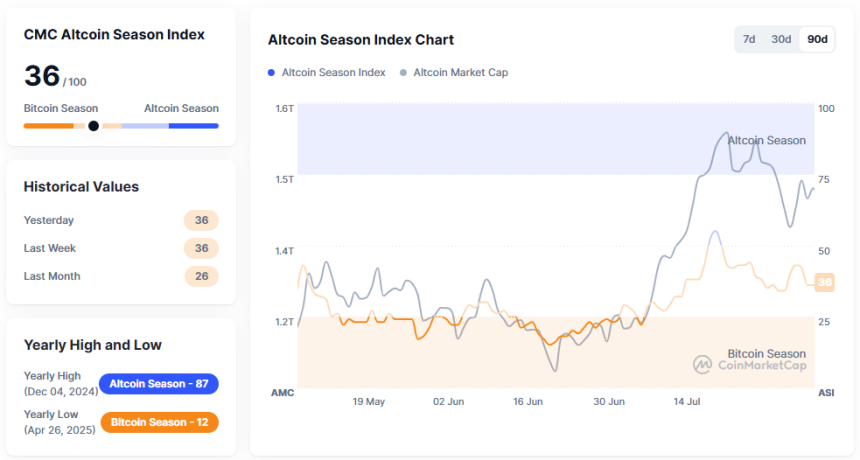Click the Altcoin Season - 87 badge
This screenshot has height=460, width=860.
pos(159,384)
